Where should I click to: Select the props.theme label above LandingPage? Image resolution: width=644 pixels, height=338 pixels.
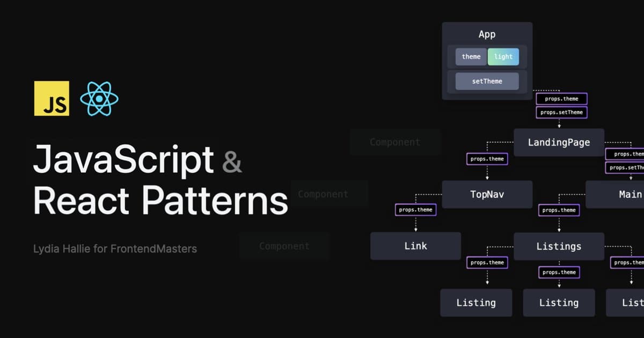click(561, 99)
